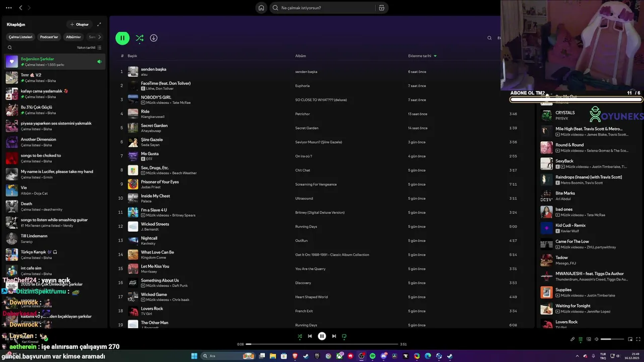The width and height of the screenshot is (644, 362).
Task: Skip to the next track
Action: pyautogui.click(x=334, y=336)
